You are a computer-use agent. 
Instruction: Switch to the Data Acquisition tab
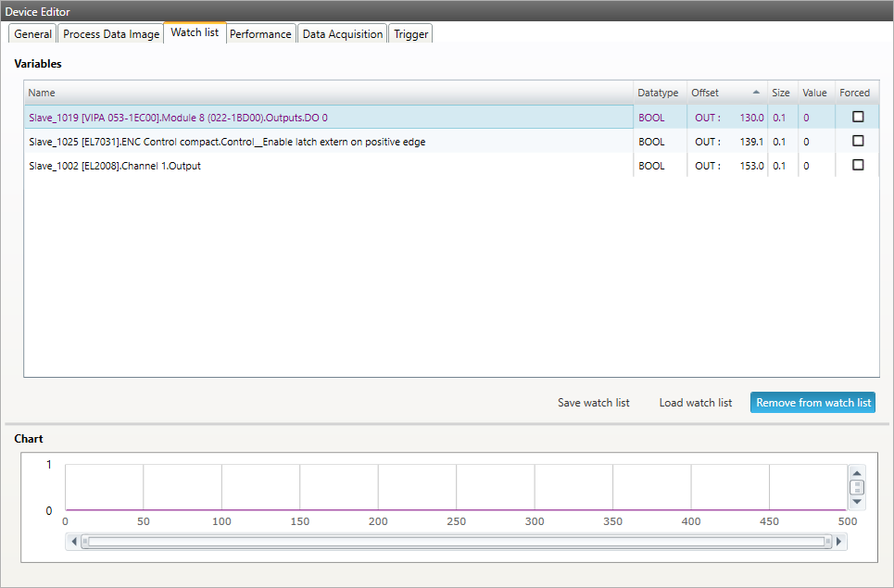(342, 33)
